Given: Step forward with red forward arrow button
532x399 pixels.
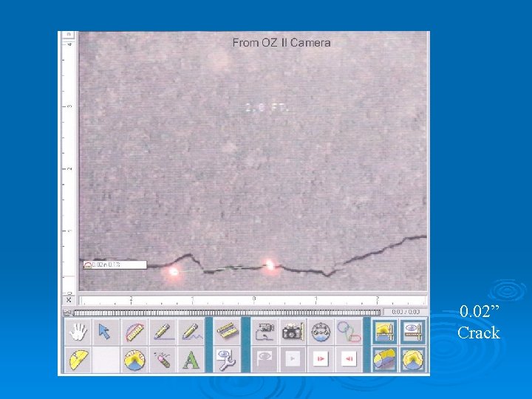Looking at the screenshot, I should (x=321, y=360).
